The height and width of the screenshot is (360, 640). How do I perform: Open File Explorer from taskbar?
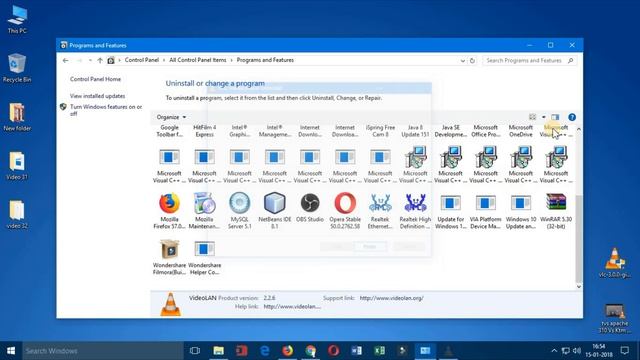(x=218, y=351)
